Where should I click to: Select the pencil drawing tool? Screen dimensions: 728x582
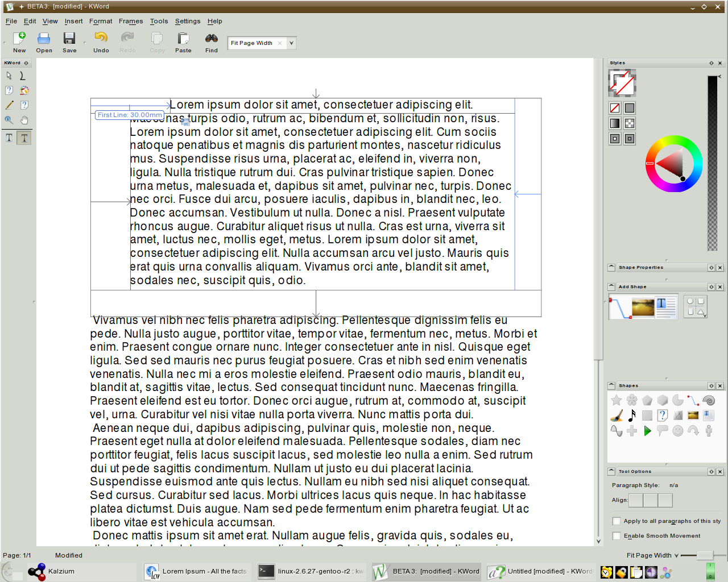(x=9, y=105)
